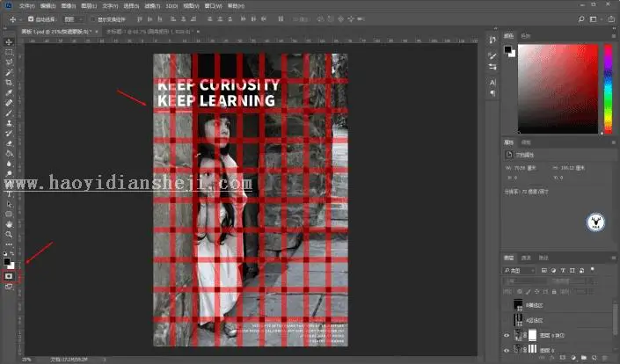Pick a color in the red color field
Screen dimensions: 620x364
(x=558, y=89)
